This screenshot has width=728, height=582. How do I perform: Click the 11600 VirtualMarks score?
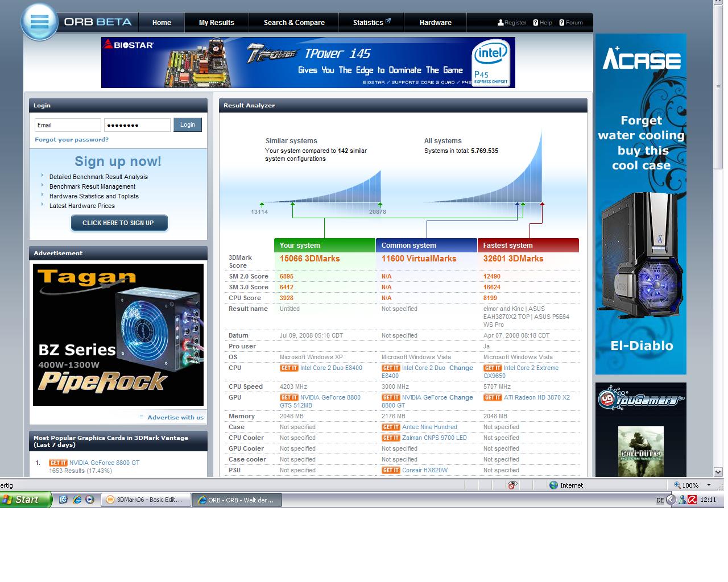tap(419, 259)
